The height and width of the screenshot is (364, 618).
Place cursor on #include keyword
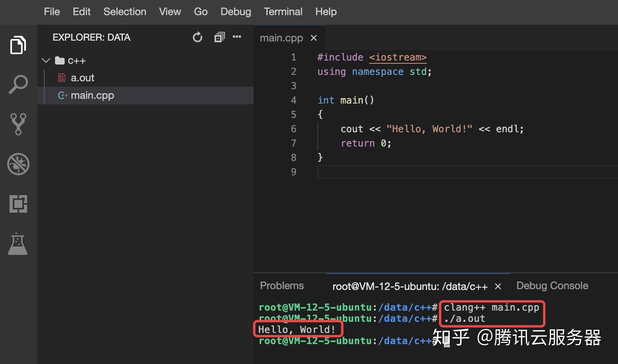340,57
